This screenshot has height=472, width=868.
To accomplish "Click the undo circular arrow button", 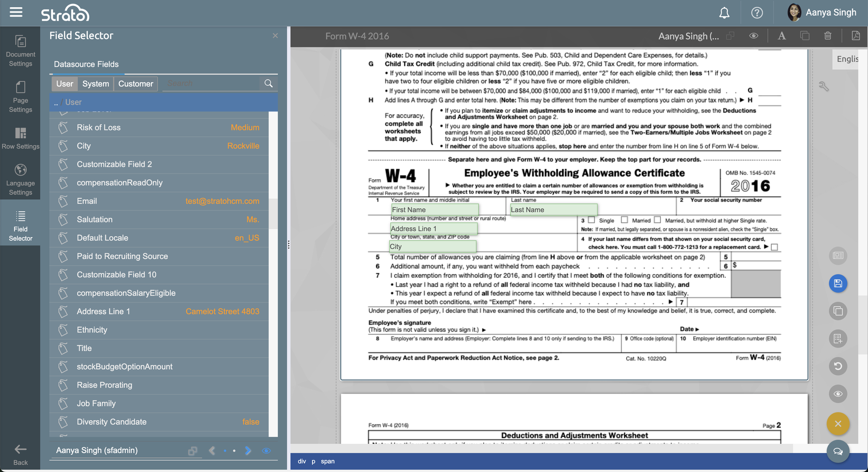I will coord(838,366).
